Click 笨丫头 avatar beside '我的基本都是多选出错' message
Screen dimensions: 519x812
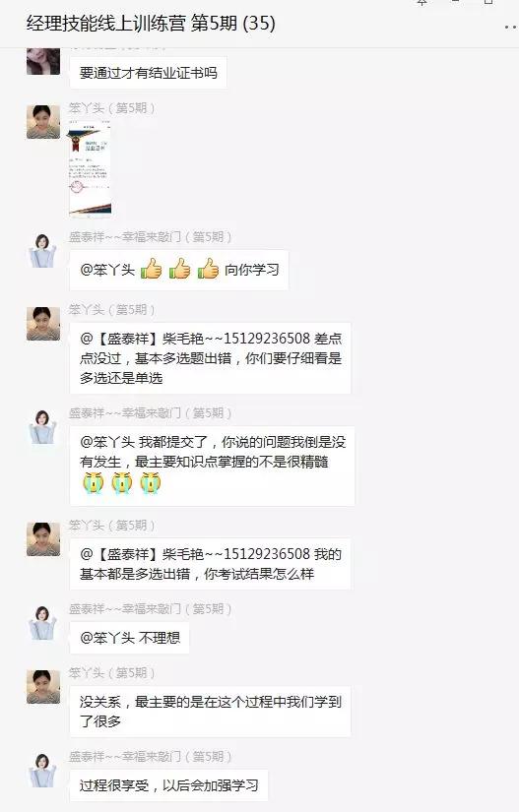[x=43, y=539]
